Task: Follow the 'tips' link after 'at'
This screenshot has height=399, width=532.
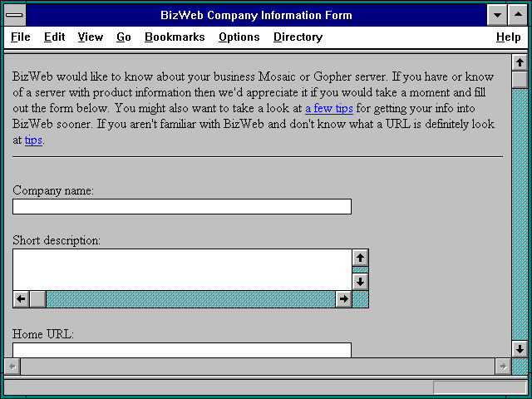Action: pyautogui.click(x=33, y=140)
